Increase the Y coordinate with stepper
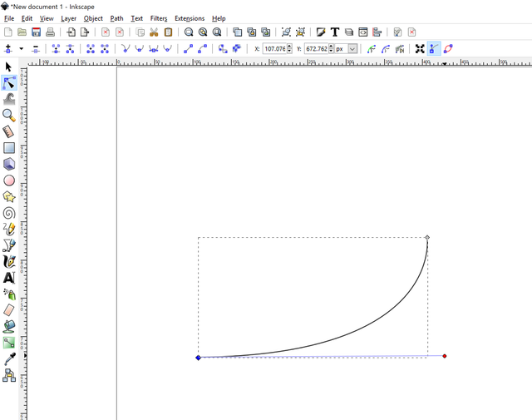Image resolution: width=532 pixels, height=420 pixels. point(332,47)
